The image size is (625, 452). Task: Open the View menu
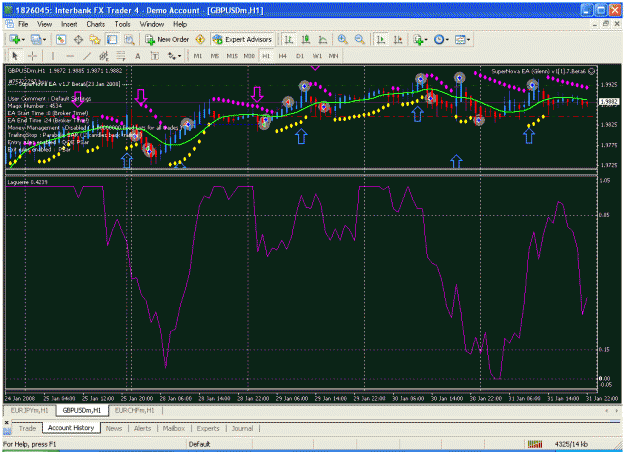(x=45, y=24)
